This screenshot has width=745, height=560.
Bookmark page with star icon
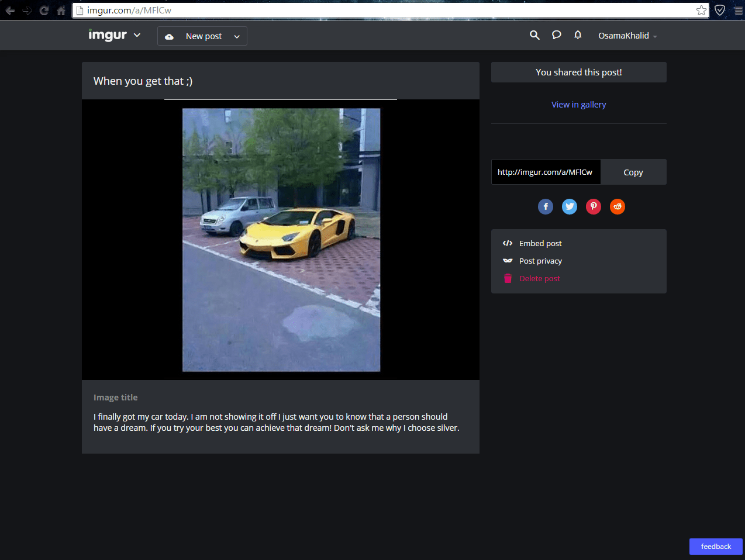701,11
